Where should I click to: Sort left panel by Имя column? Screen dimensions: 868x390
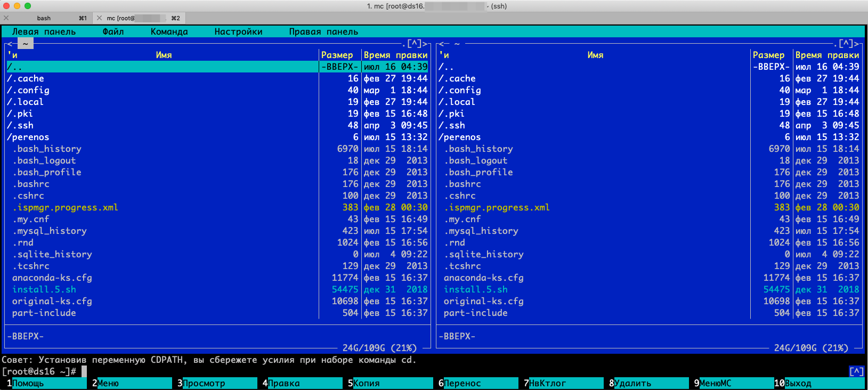pos(164,55)
